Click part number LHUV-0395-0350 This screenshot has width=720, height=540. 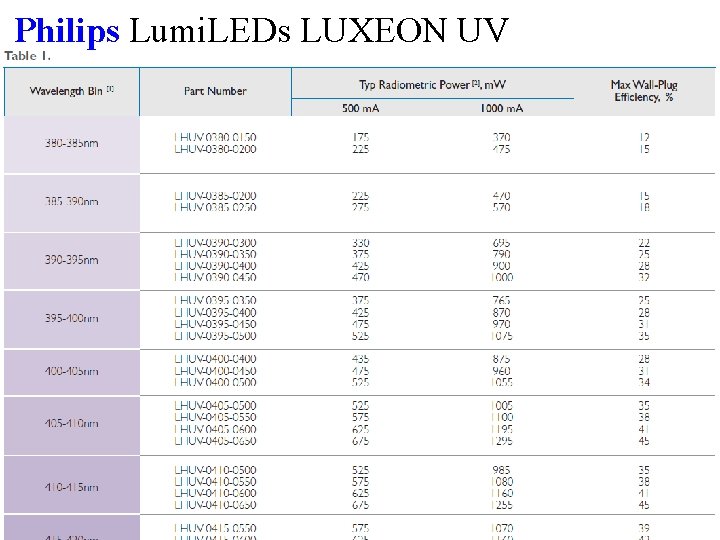(215, 301)
